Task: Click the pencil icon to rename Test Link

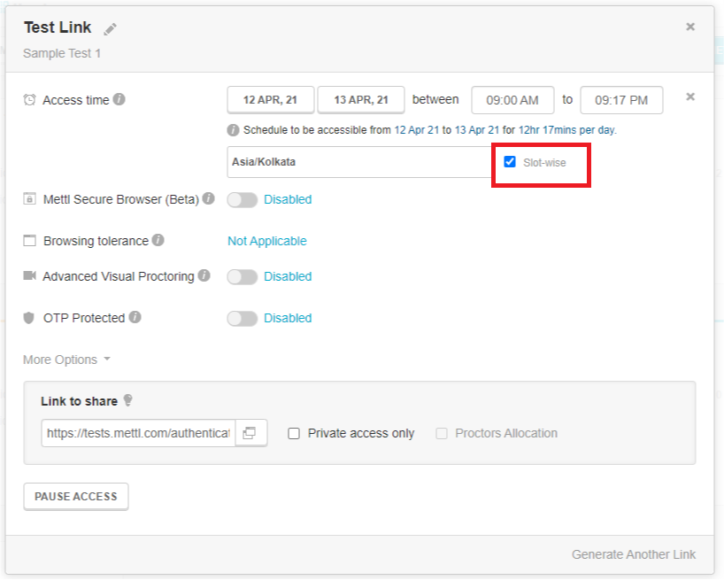Action: tap(109, 27)
